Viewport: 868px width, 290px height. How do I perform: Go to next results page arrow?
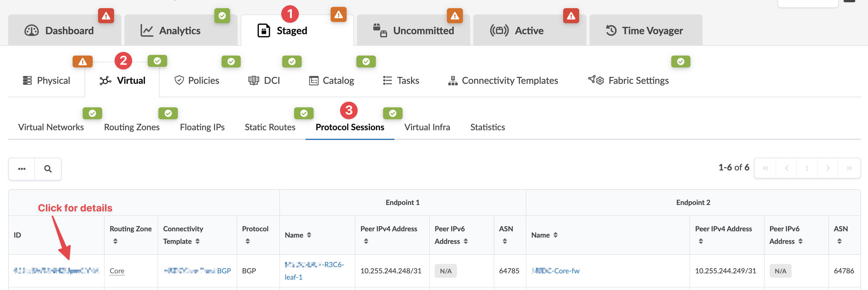click(x=827, y=168)
